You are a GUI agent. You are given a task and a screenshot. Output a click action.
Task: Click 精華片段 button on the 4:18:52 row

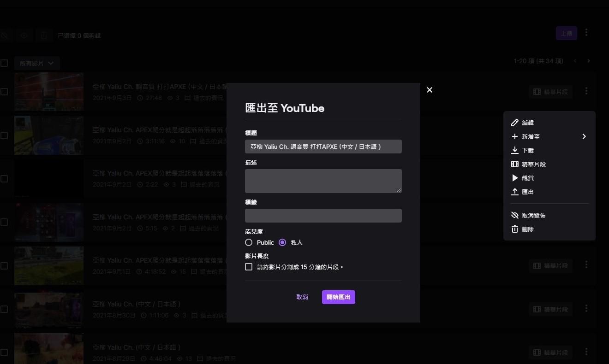[x=550, y=266]
